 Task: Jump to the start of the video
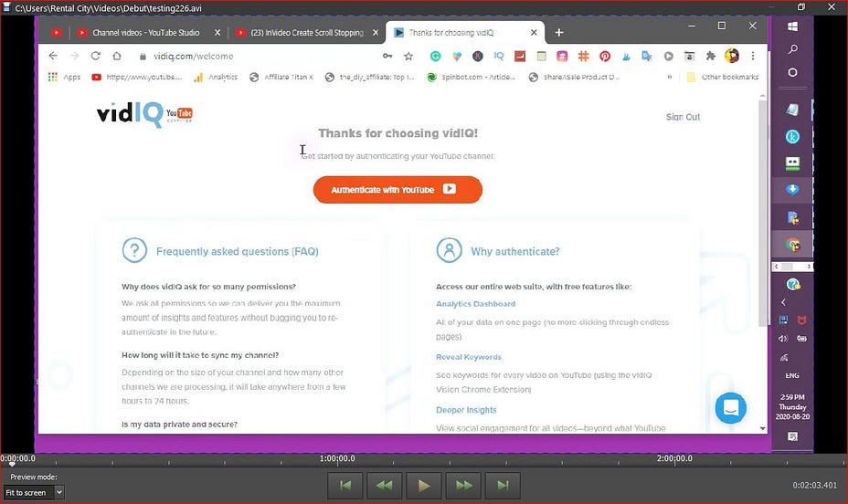point(345,486)
